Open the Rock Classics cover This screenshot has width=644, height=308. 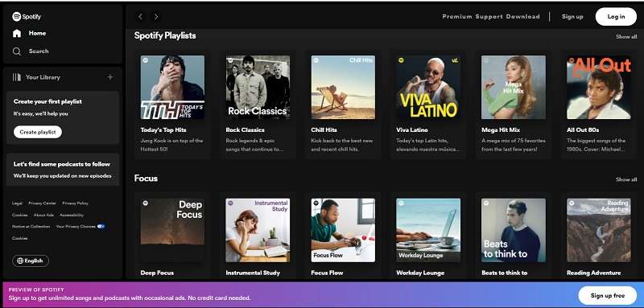pyautogui.click(x=258, y=88)
